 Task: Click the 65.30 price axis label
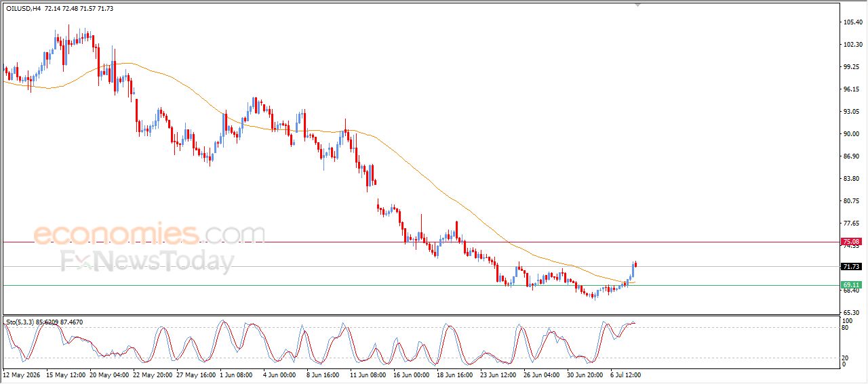[851, 313]
